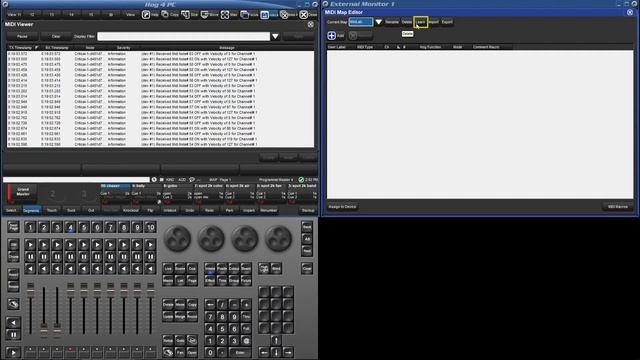This screenshot has height=360, width=640.
Task: Click Rename in MIDI Map Editor
Action: 392,22
